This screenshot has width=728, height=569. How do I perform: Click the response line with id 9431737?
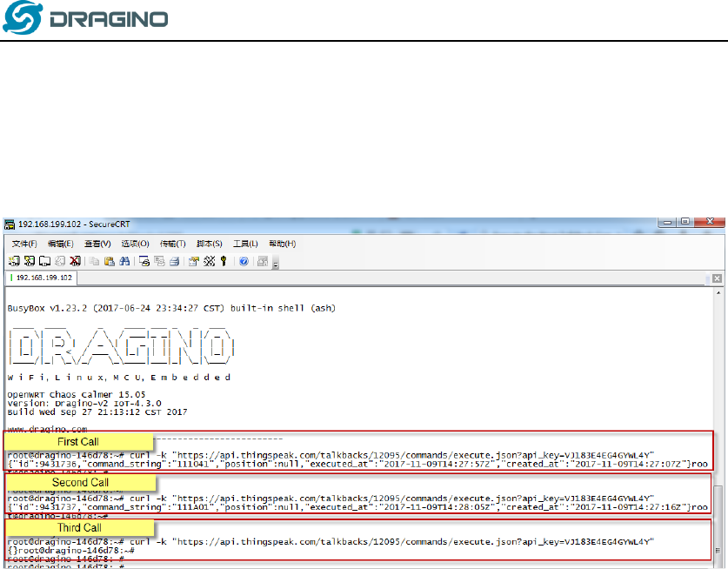(x=357, y=507)
